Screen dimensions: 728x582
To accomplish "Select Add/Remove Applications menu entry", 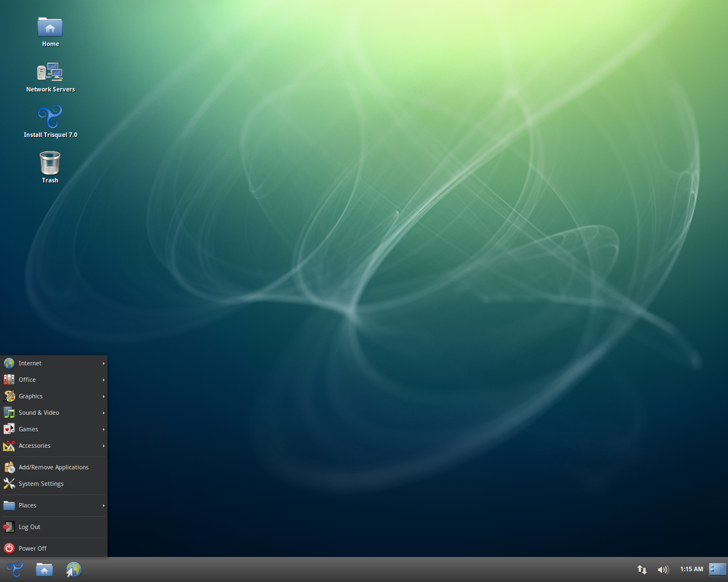I will tap(54, 467).
